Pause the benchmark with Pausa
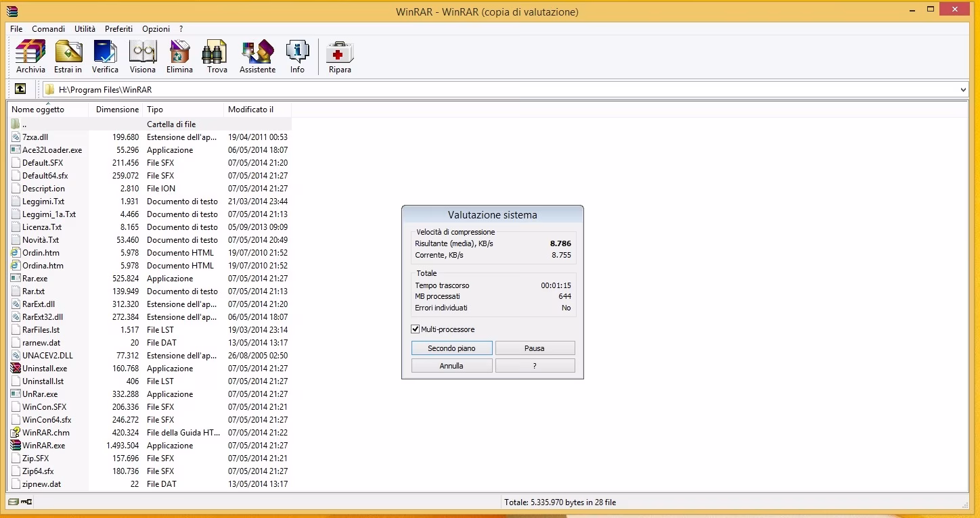The width and height of the screenshot is (980, 518). click(x=535, y=348)
